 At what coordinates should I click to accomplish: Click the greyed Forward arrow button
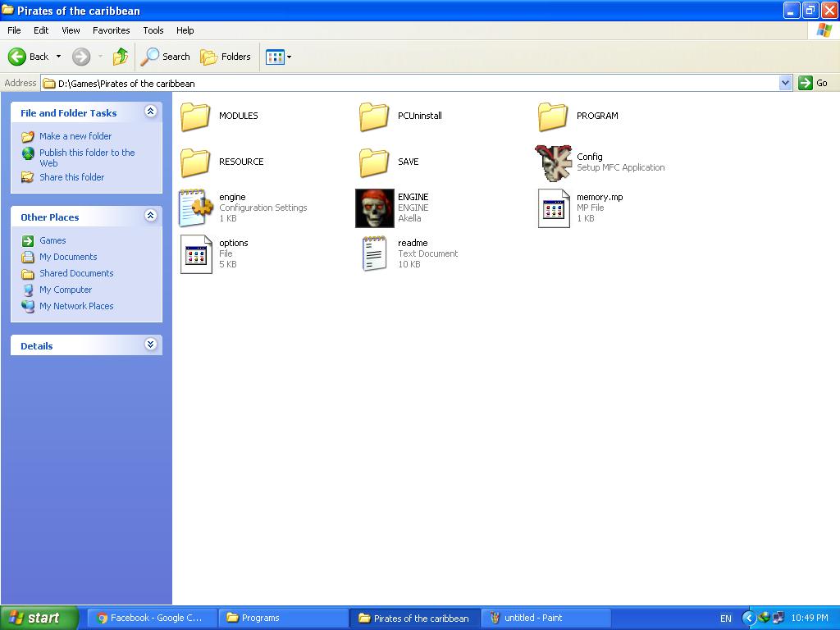(81, 57)
